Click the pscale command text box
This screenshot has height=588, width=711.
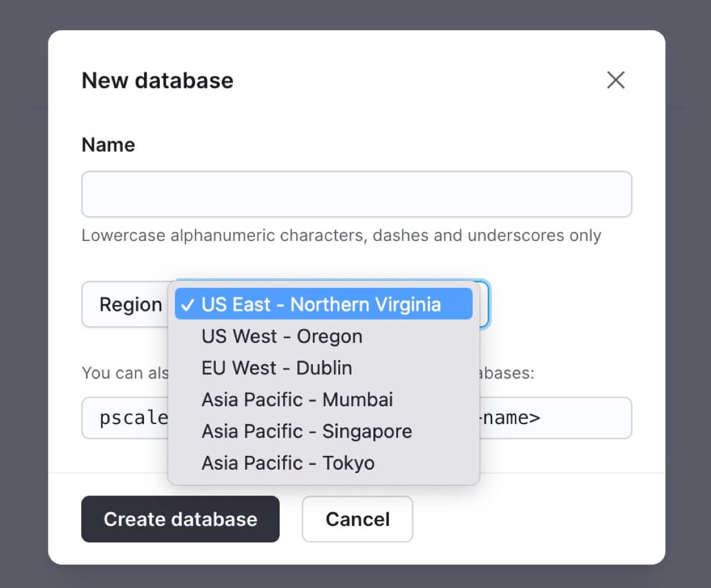coord(124,418)
